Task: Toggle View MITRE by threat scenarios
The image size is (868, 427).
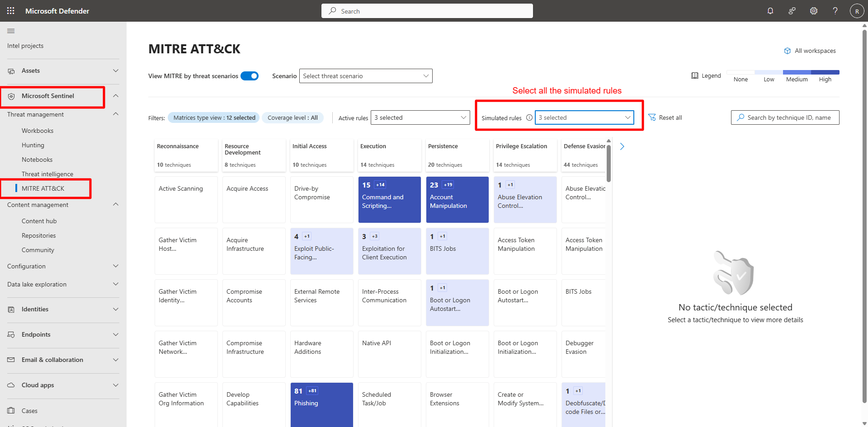Action: (x=250, y=76)
